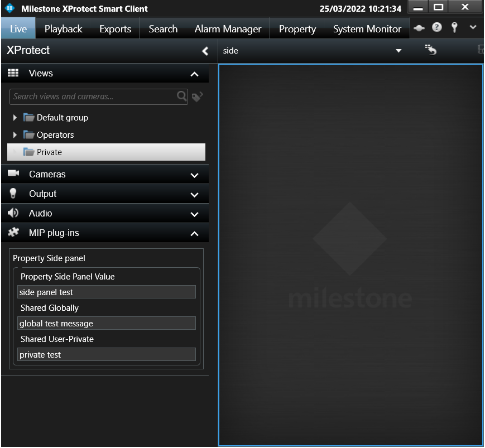Open the Help question mark icon

(x=436, y=27)
